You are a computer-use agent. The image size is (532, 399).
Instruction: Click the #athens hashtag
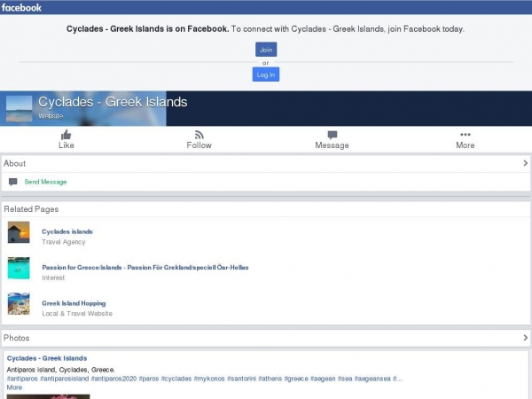pos(270,379)
